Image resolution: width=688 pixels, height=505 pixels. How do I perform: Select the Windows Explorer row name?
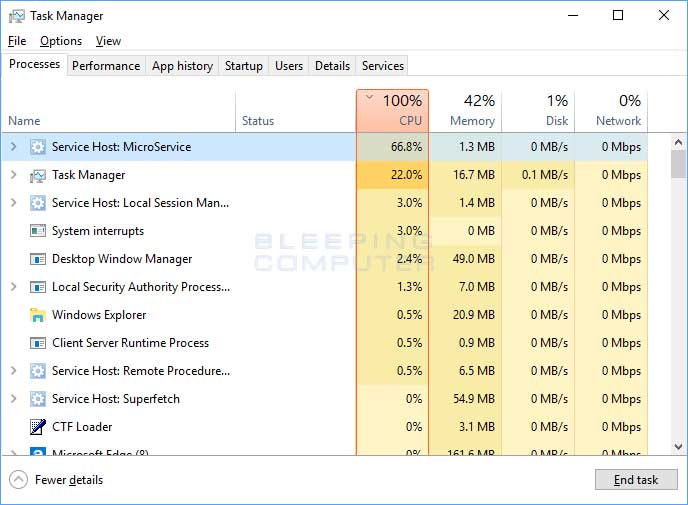tap(99, 315)
